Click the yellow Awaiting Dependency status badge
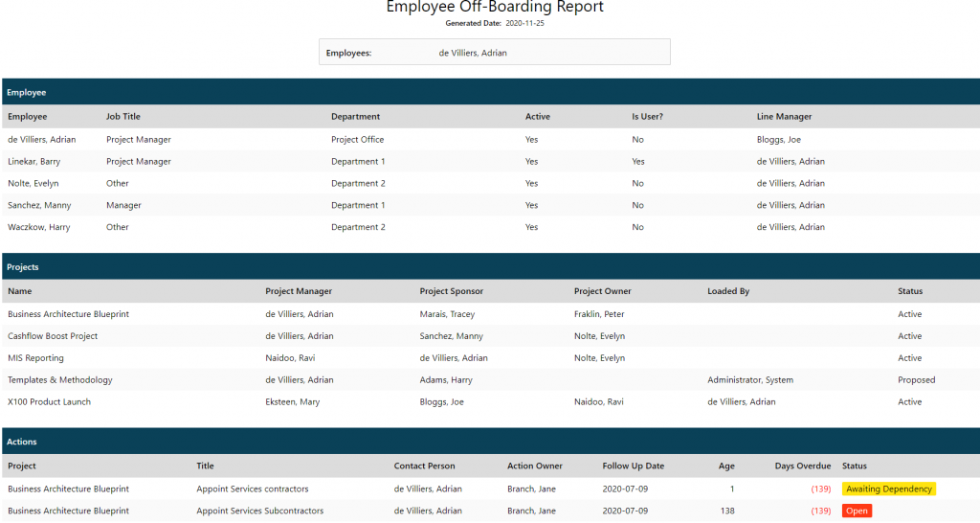This screenshot has width=980, height=523. coord(888,489)
